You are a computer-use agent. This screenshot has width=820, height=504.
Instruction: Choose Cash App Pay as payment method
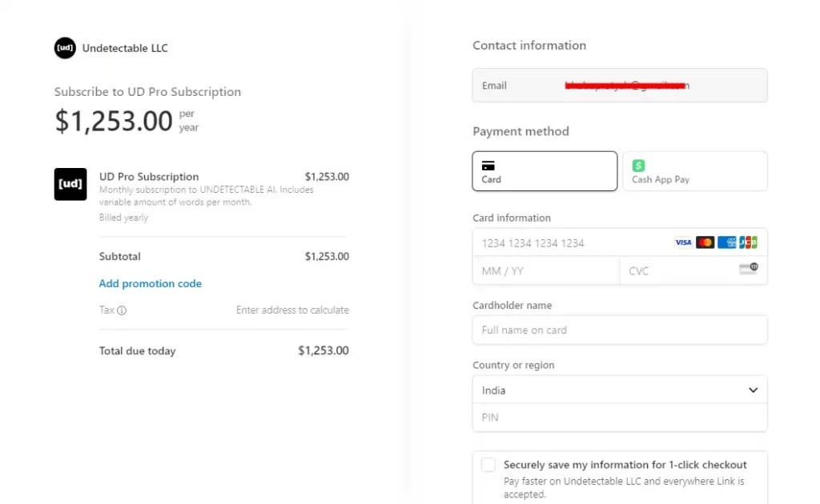click(x=694, y=170)
